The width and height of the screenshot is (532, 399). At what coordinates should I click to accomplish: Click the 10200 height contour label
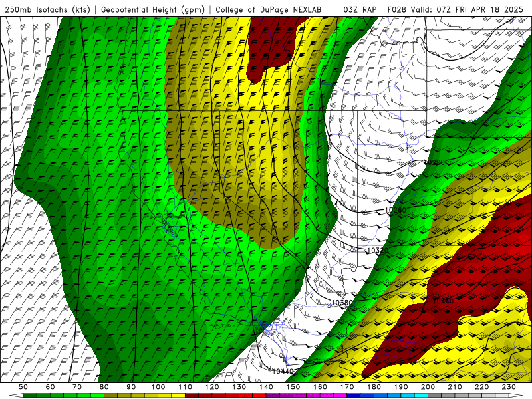tap(435, 162)
